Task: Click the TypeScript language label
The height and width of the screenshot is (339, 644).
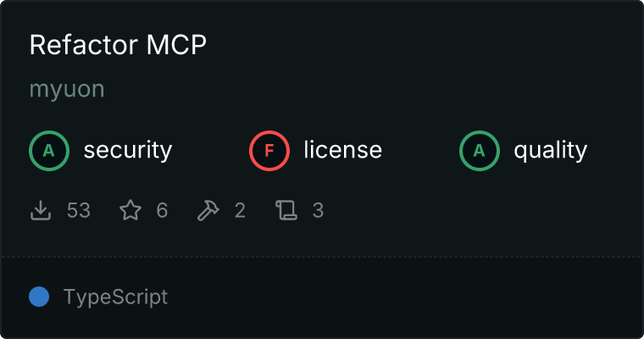Action: coord(115,297)
